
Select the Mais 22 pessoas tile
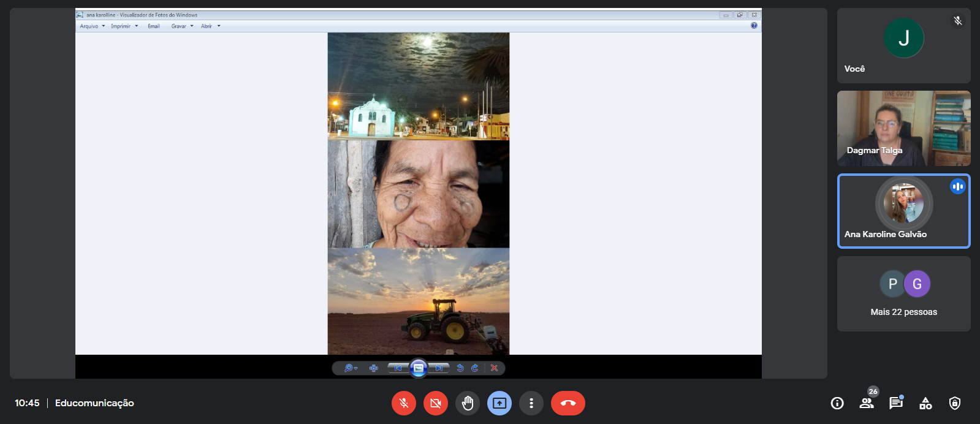[x=904, y=294]
